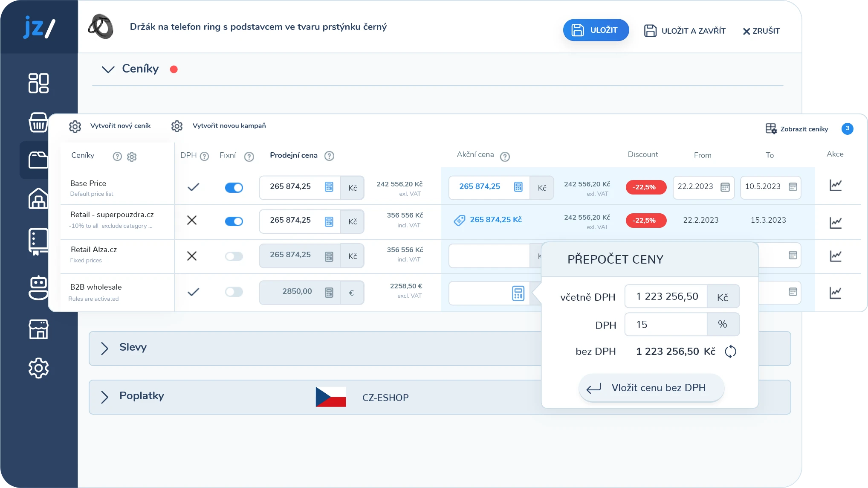
Task: Click the -22,5% discount badge on Base Price
Action: point(645,187)
